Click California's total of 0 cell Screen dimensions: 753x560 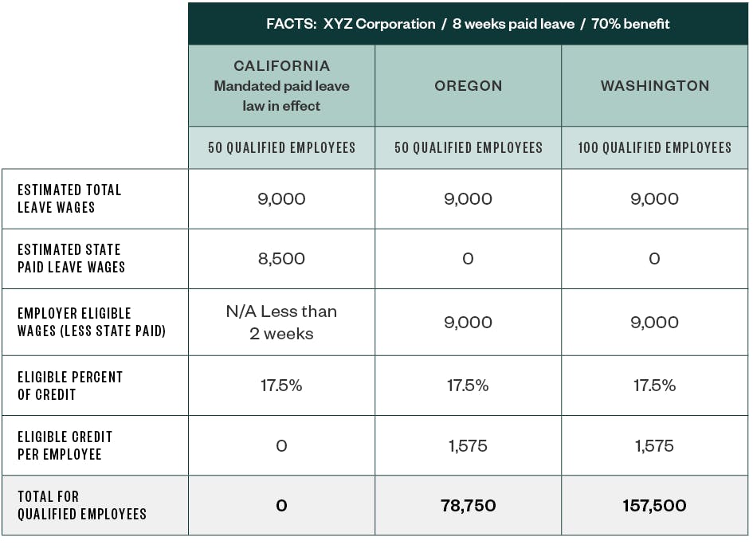[281, 505]
